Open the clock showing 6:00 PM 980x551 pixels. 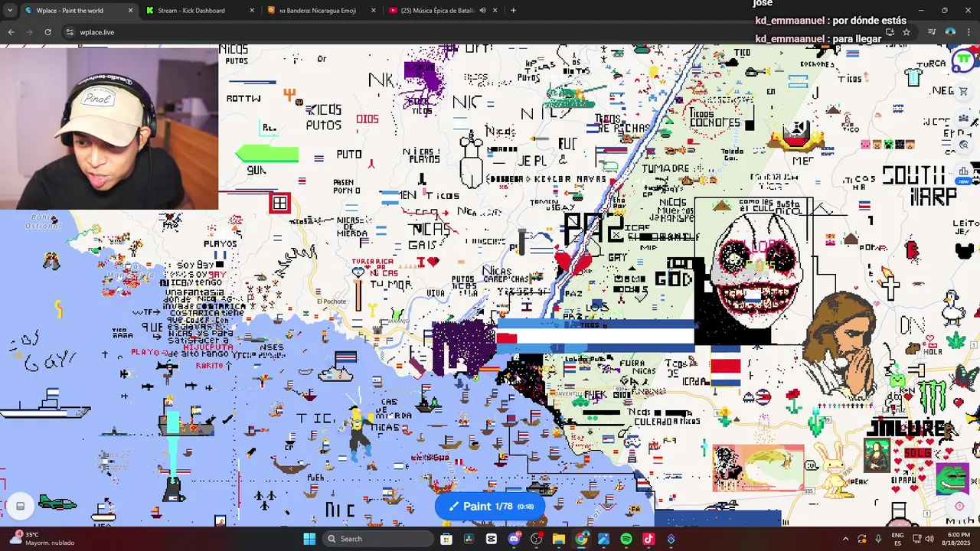tap(959, 539)
